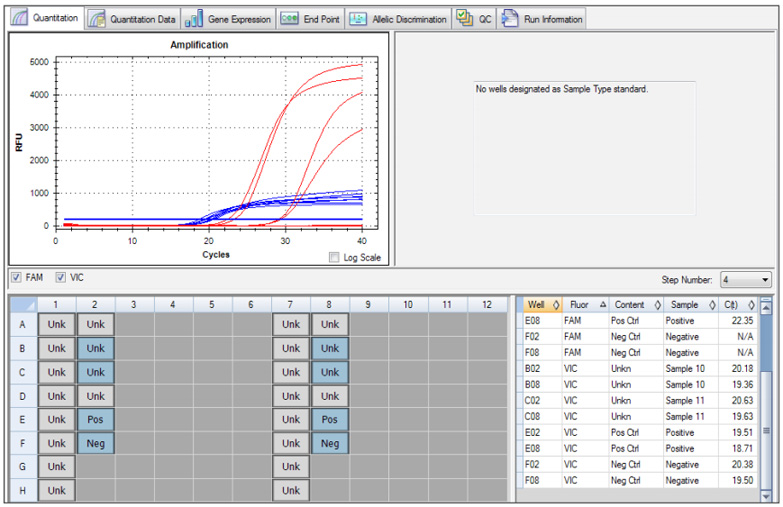
Task: Select plate column 8 header
Action: 330,304
